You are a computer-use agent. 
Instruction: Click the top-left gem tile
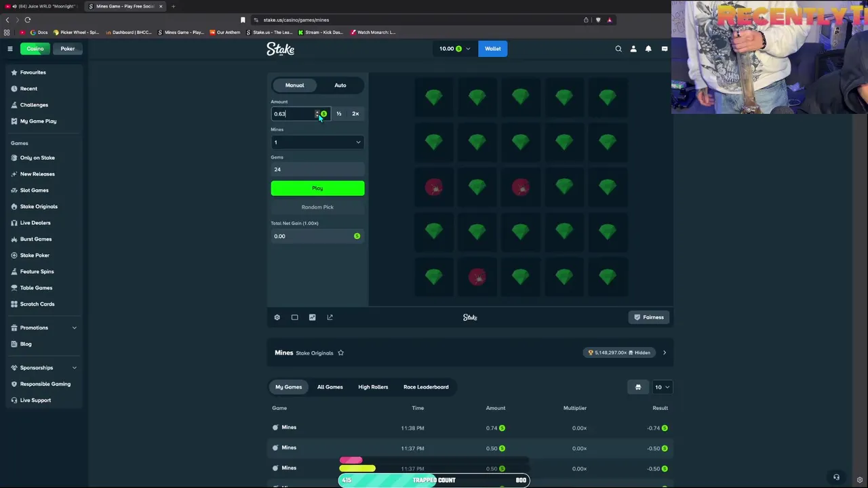[434, 98]
